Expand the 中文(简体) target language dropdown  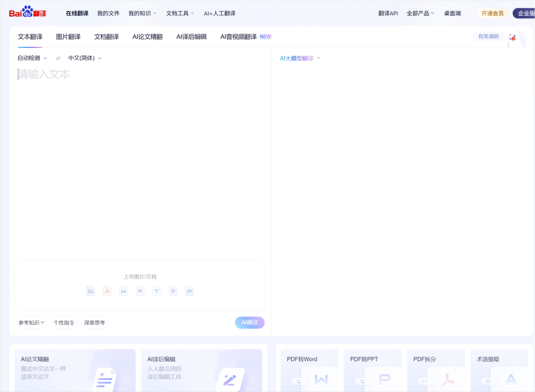click(x=84, y=58)
